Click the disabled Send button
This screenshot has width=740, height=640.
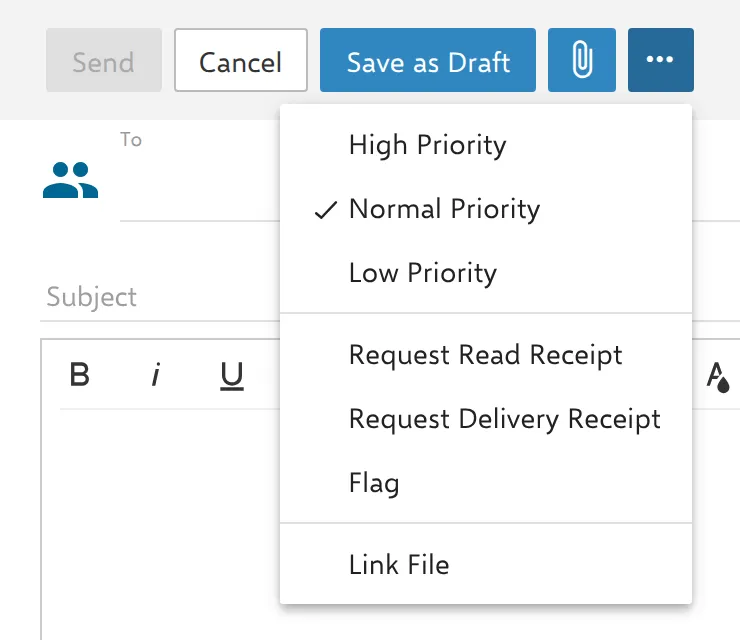pyautogui.click(x=104, y=59)
